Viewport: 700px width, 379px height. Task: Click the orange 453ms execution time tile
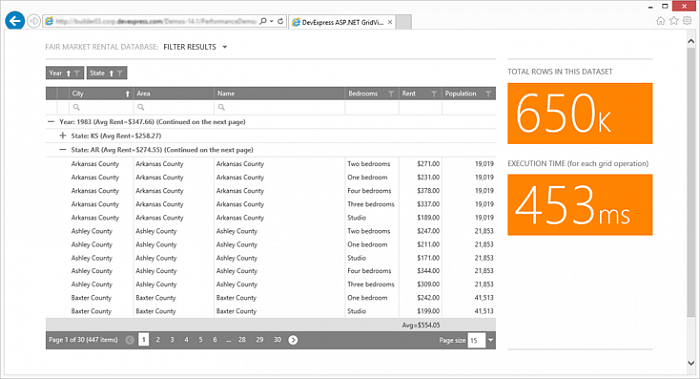(580, 205)
